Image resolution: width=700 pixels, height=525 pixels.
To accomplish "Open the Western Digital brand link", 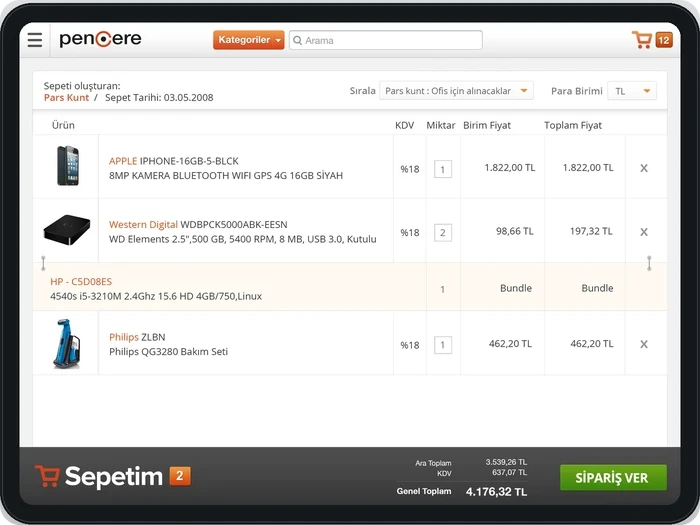I will tap(143, 225).
